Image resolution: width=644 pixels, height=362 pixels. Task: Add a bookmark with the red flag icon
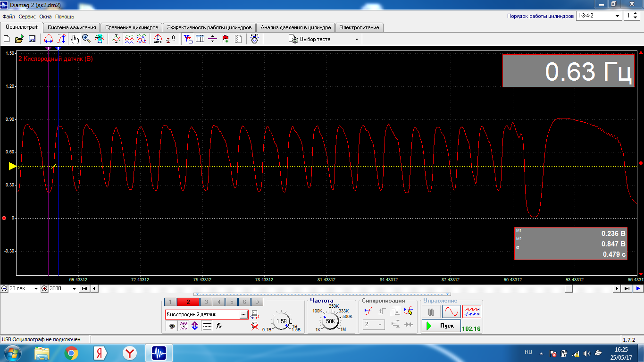226,39
